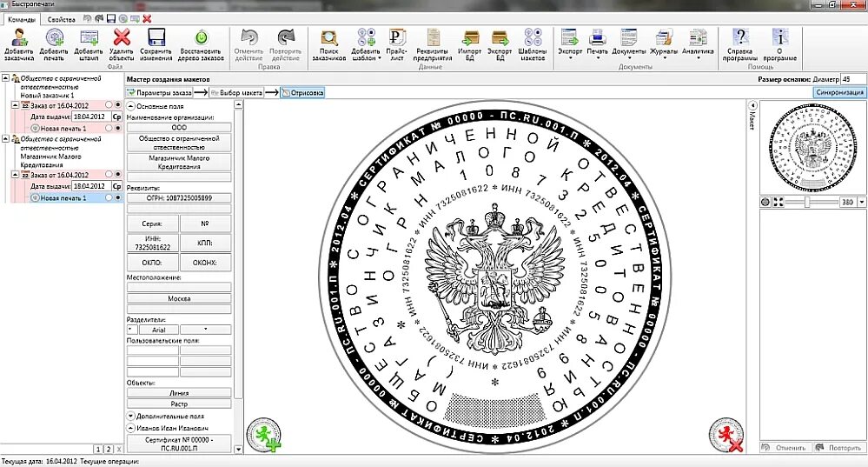Select first radio on highlighted Новая печать 1 row
Viewport: 868px width, 467px height.
tap(109, 197)
